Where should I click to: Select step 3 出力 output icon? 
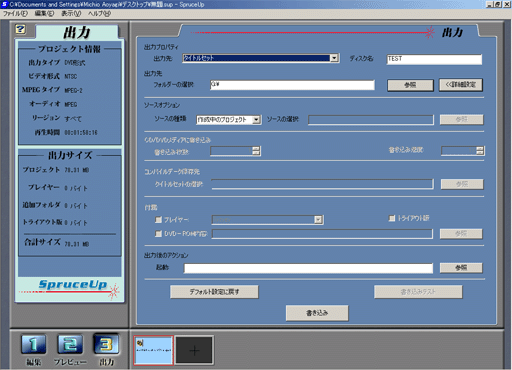pos(106,344)
